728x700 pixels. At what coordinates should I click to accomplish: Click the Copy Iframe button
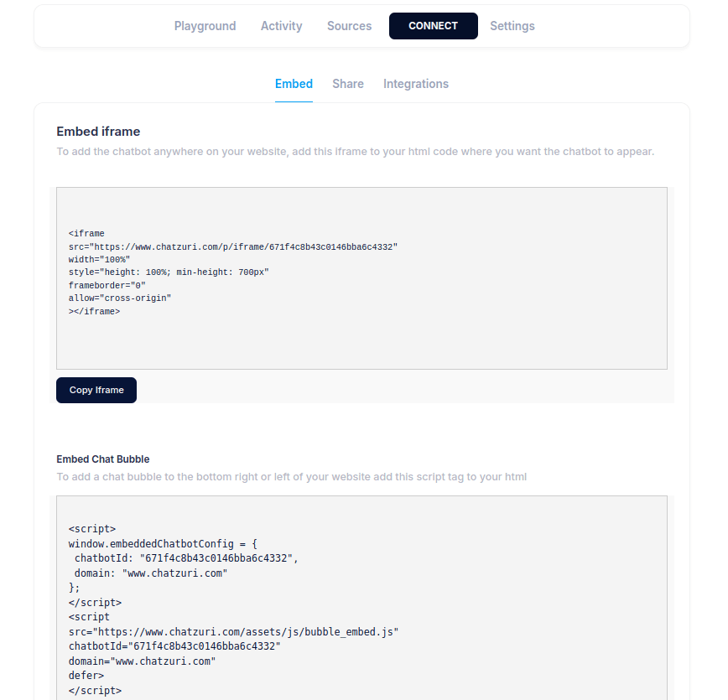(x=96, y=390)
